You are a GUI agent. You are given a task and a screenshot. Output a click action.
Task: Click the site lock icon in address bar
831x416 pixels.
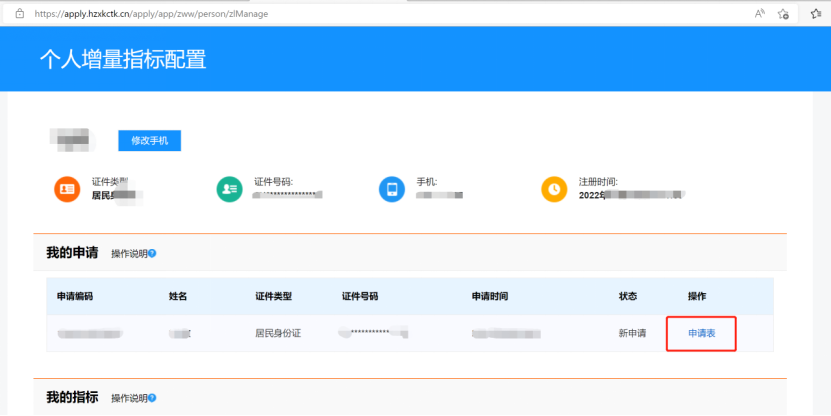[x=19, y=14]
